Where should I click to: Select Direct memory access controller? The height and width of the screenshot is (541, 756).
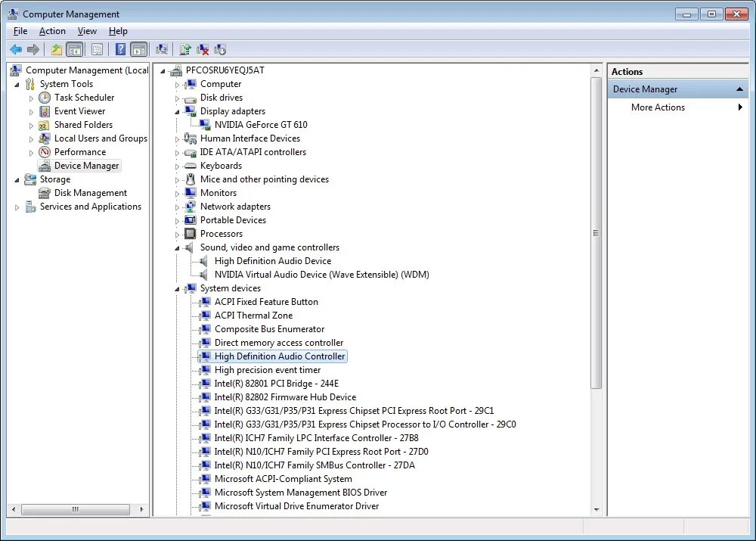tap(279, 343)
